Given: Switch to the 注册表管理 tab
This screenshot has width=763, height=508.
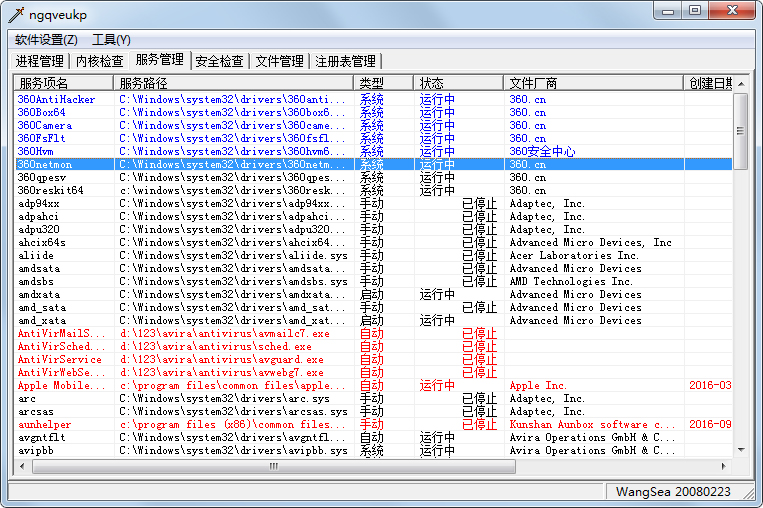Looking at the screenshot, I should [x=345, y=61].
